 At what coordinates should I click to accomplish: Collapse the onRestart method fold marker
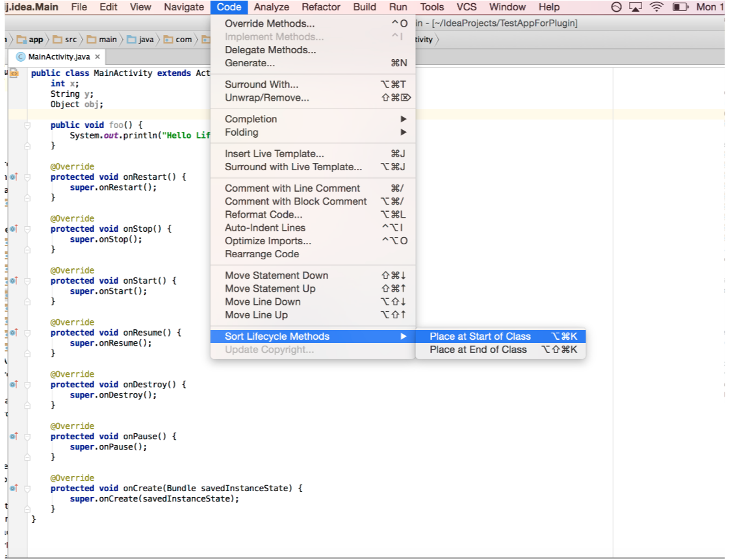coord(27,177)
